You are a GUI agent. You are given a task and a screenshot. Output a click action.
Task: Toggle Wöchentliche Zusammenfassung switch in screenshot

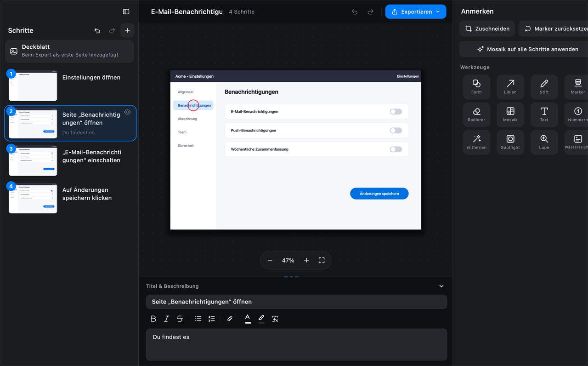point(396,149)
